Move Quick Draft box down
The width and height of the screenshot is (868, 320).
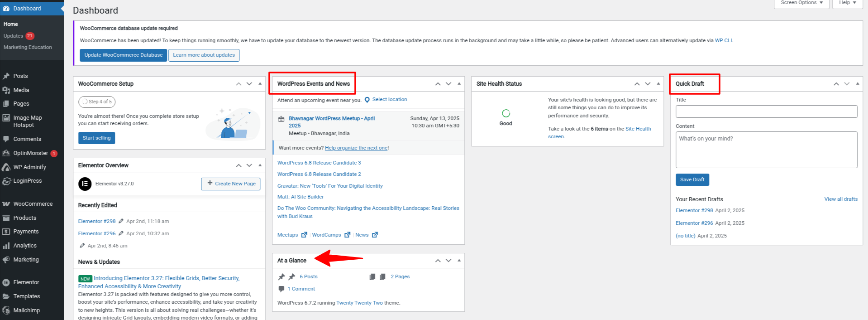click(x=846, y=84)
